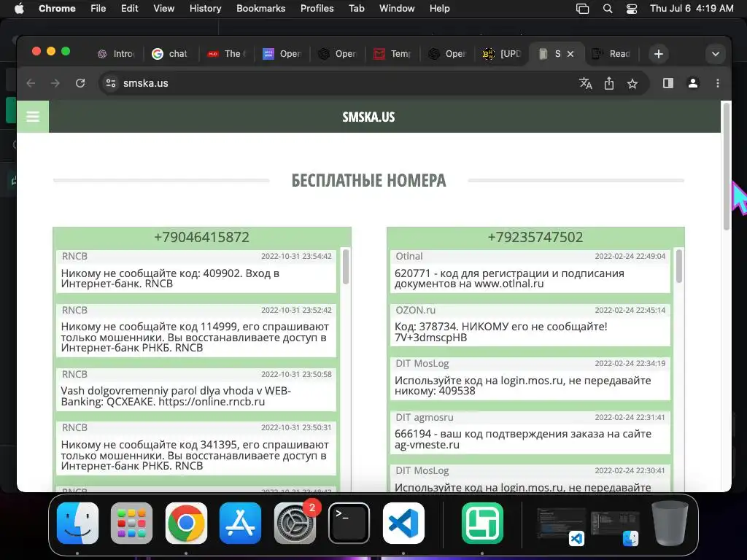Open Spotlight search in menu bar
Image resolution: width=747 pixels, height=560 pixels.
(608, 9)
